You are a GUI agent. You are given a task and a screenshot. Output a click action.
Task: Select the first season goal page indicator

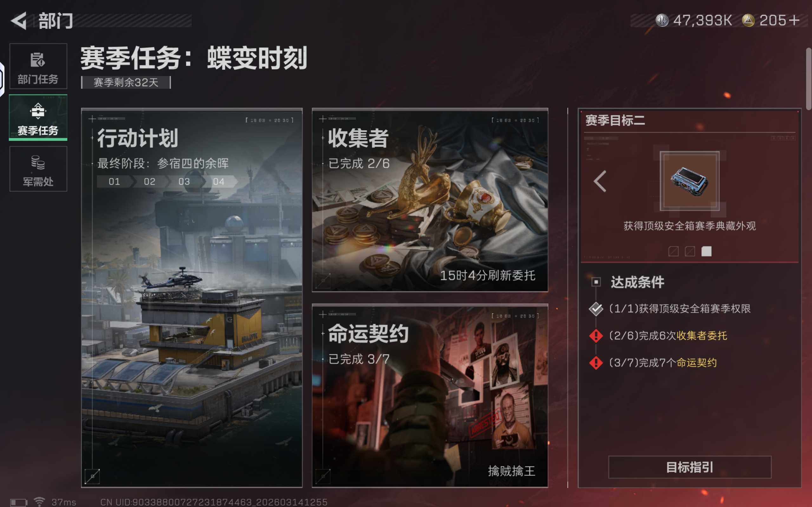click(673, 251)
